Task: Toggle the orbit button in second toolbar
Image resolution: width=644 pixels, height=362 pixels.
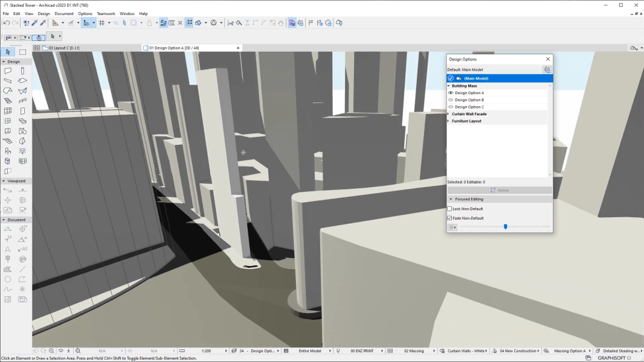Action: coord(39,37)
